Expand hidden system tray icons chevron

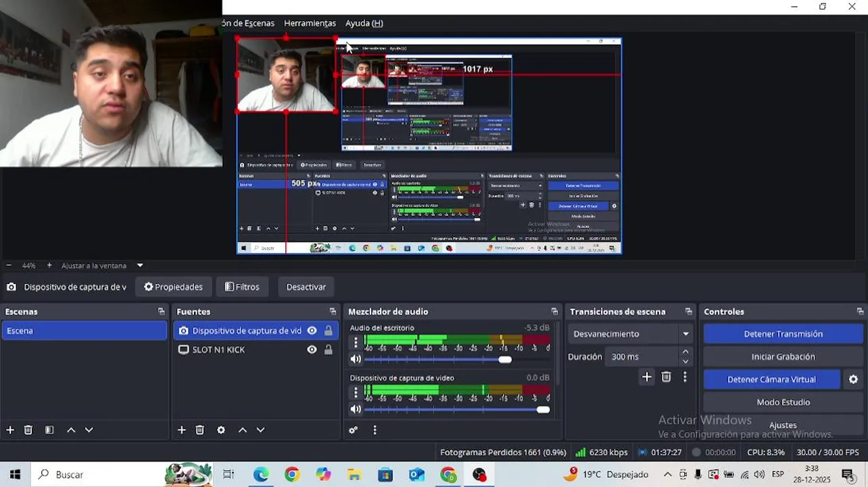(667, 474)
